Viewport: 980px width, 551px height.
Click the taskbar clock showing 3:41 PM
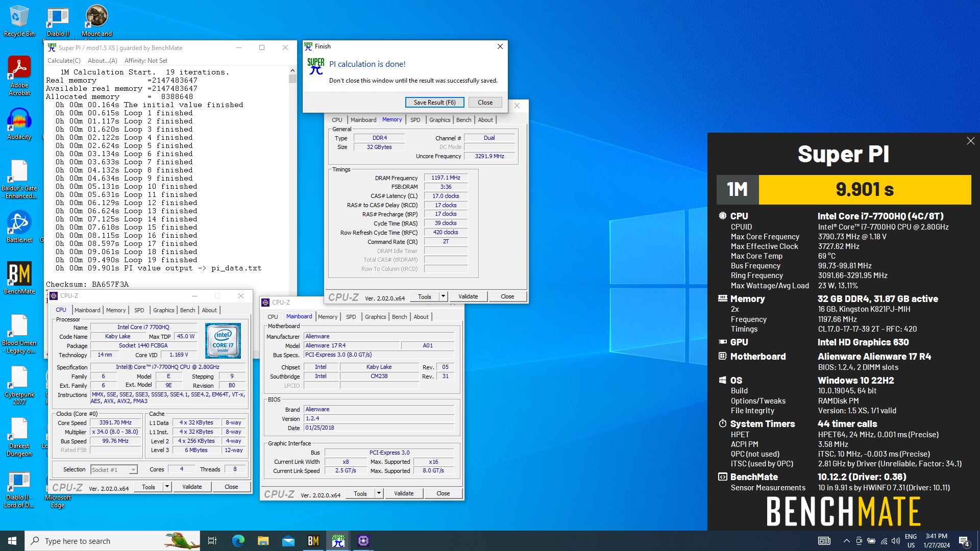click(x=936, y=541)
